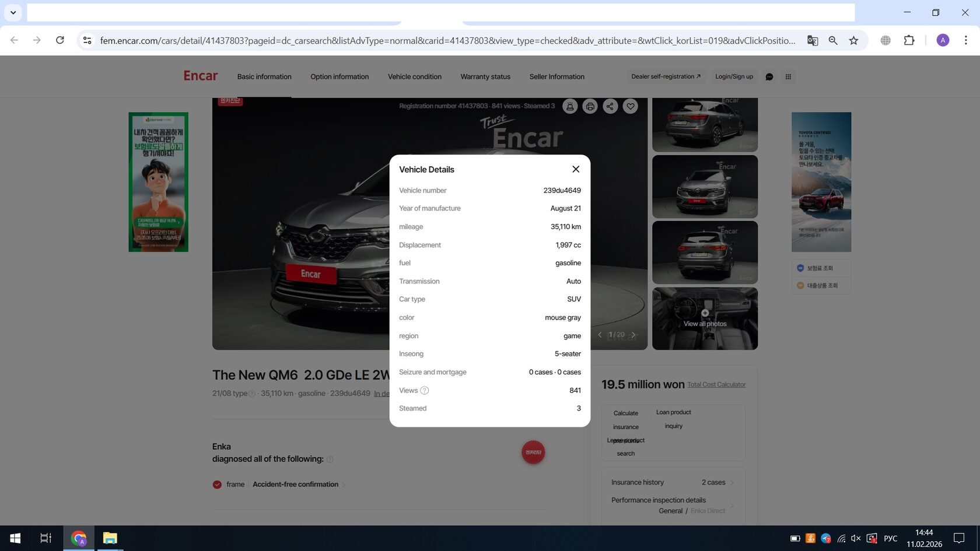Open the Views help question-mark icon
The height and width of the screenshot is (551, 980).
click(x=425, y=391)
